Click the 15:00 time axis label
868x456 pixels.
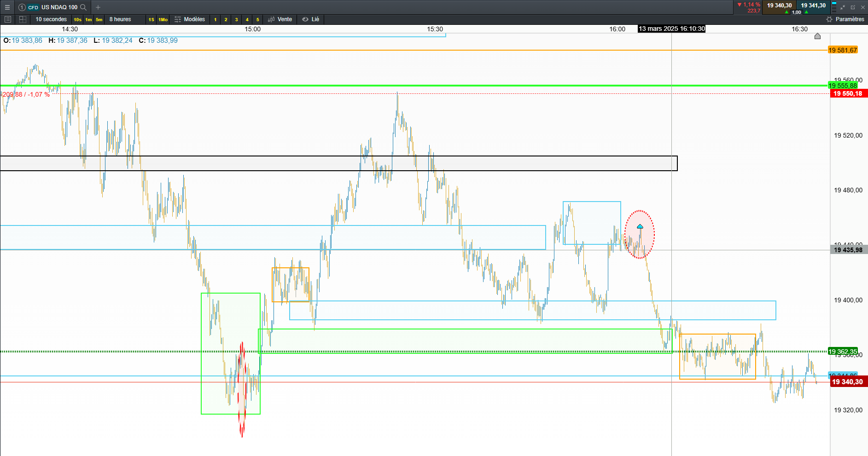pyautogui.click(x=252, y=29)
